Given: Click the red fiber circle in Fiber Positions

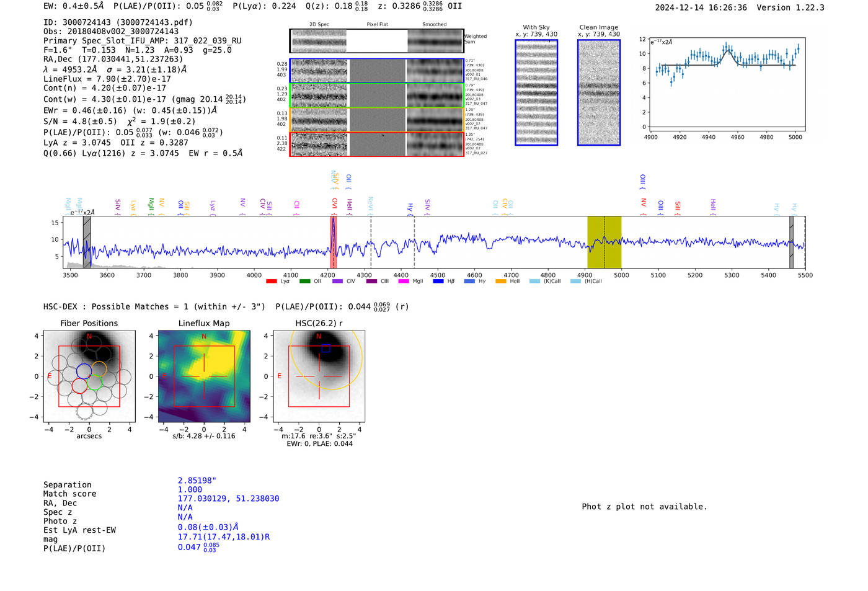Looking at the screenshot, I should (x=79, y=386).
